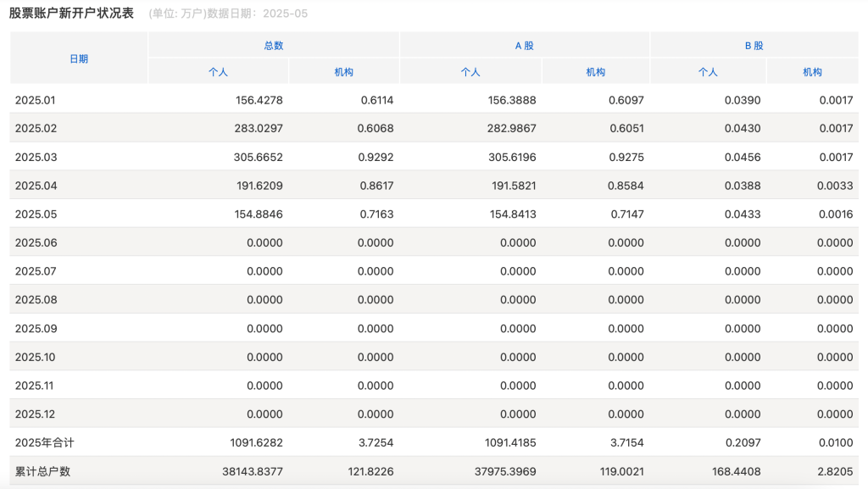Screen dimensions: 868x489
Task: Select the B股 group header
Action: (x=754, y=46)
